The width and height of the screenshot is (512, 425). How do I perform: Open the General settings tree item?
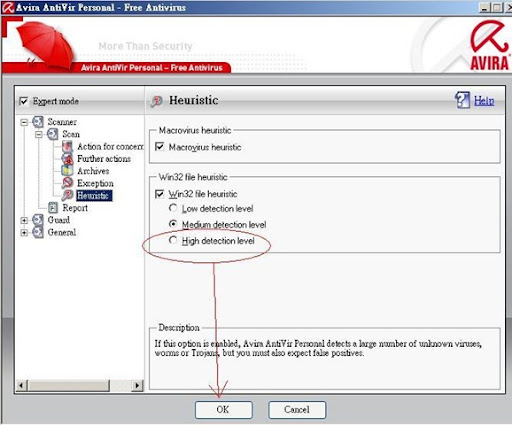(x=62, y=232)
